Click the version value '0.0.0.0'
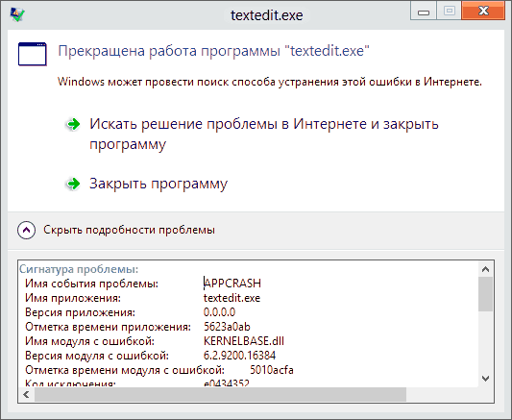Screen dimensions: 512x420 click(219, 312)
